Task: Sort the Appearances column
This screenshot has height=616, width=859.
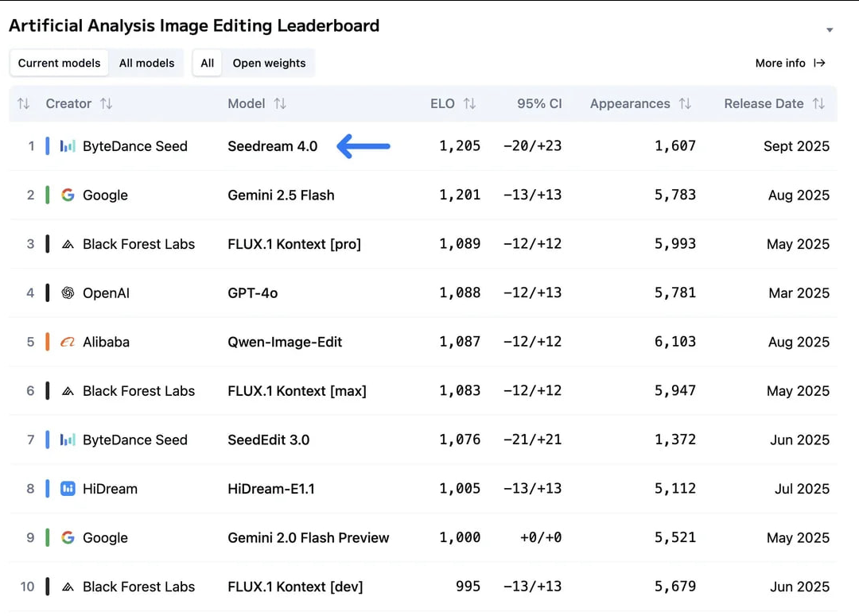Action: (x=685, y=103)
